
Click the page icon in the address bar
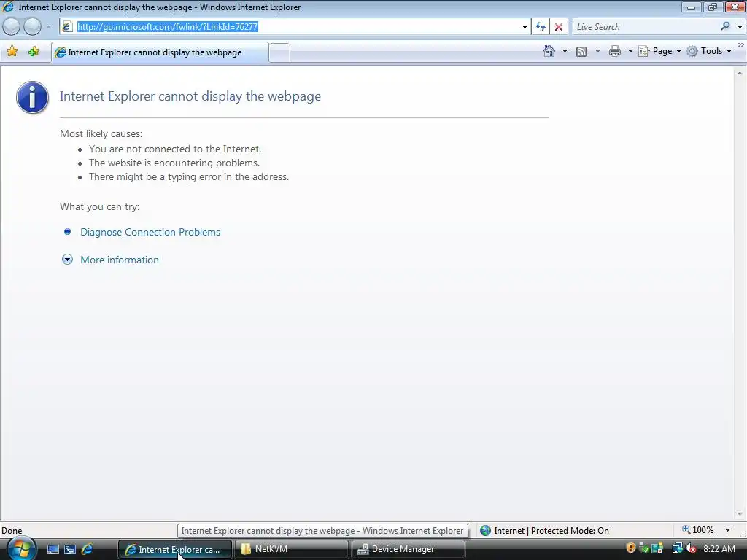point(67,27)
